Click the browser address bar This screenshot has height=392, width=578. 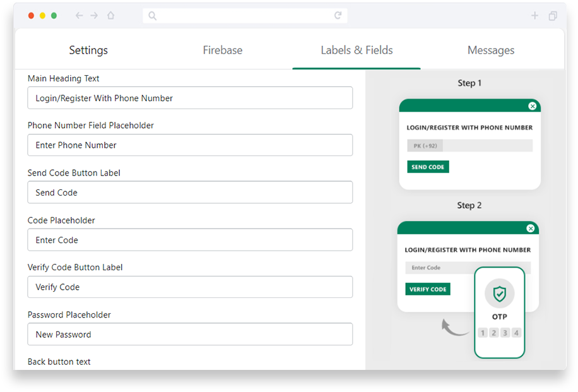tap(245, 16)
